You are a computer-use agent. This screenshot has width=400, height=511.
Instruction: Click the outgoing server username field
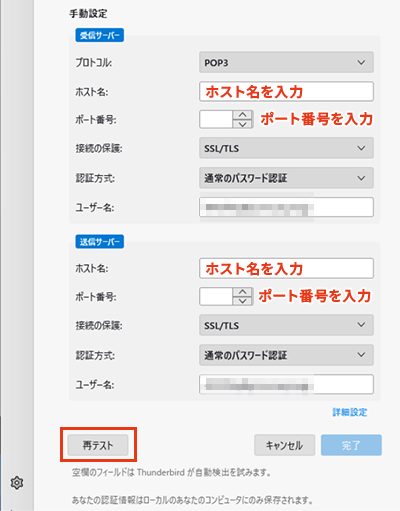click(x=286, y=384)
